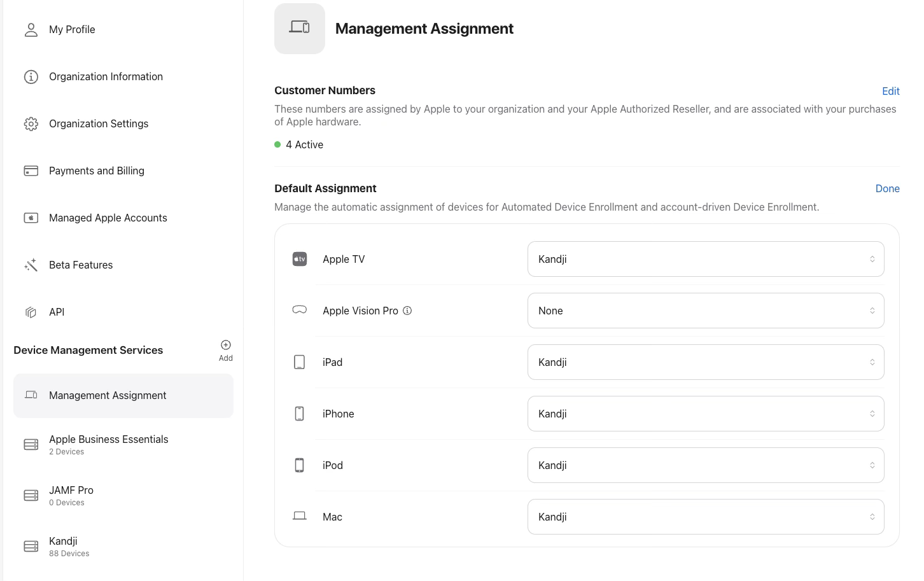The width and height of the screenshot is (924, 581).
Task: Click the Mac laptop icon
Action: [x=300, y=516]
